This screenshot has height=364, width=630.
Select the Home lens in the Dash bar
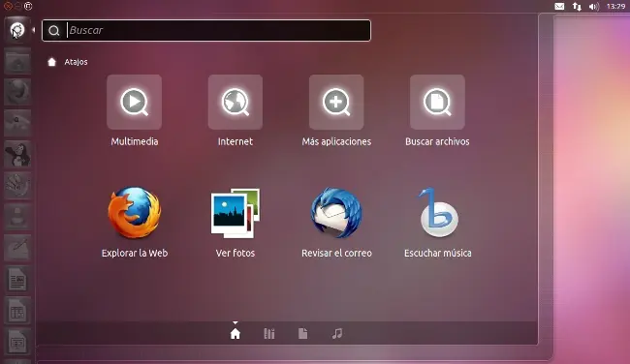(x=236, y=333)
